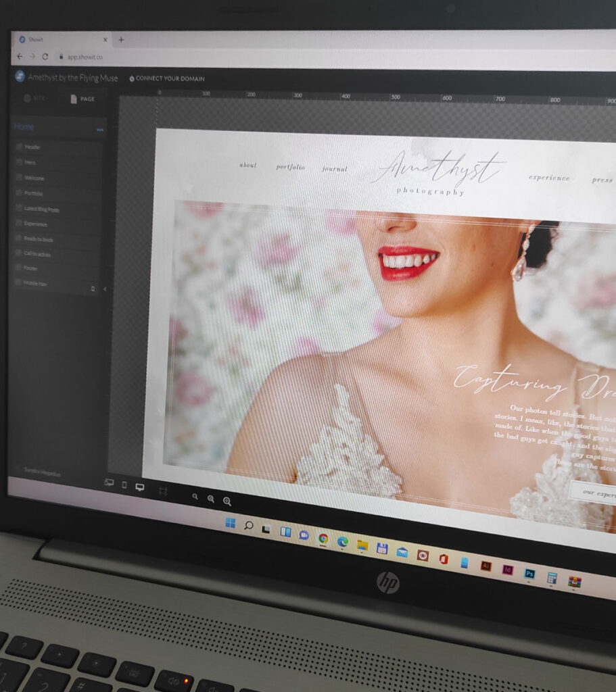The image size is (616, 692).
Task: Click the app.showit.co address bar
Action: pyautogui.click(x=85, y=57)
